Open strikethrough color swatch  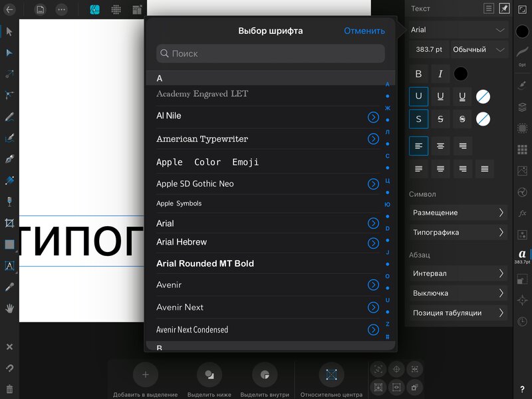(483, 119)
